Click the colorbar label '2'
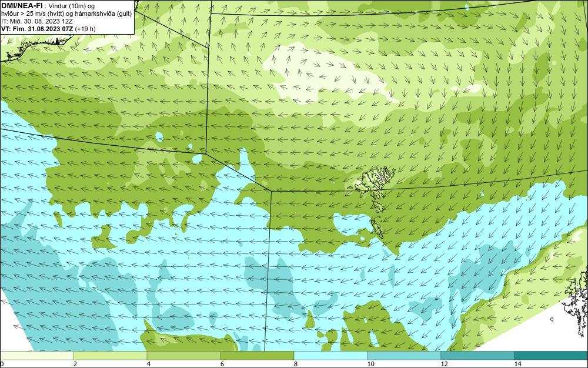 click(75, 364)
